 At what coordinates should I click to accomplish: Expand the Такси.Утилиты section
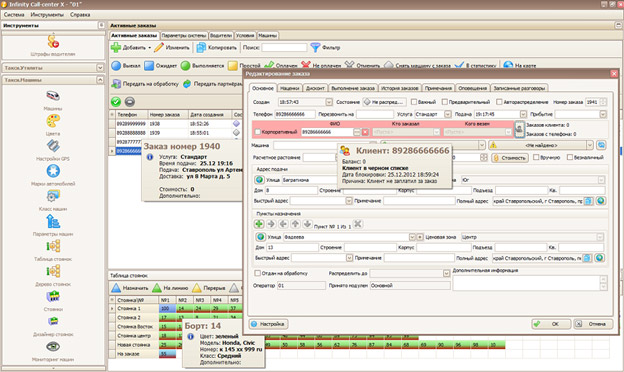pos(100,68)
